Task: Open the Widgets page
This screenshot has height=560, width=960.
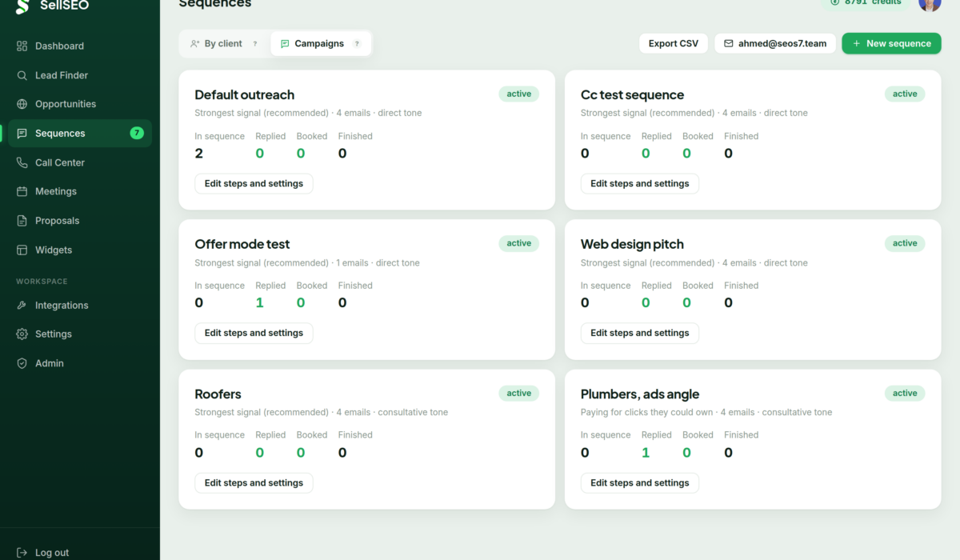Action: pos(80,250)
